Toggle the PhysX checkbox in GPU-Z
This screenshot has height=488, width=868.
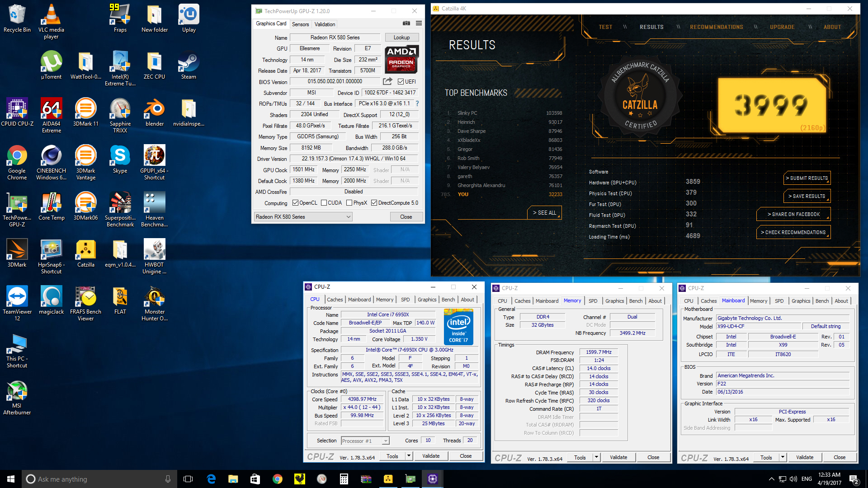349,203
